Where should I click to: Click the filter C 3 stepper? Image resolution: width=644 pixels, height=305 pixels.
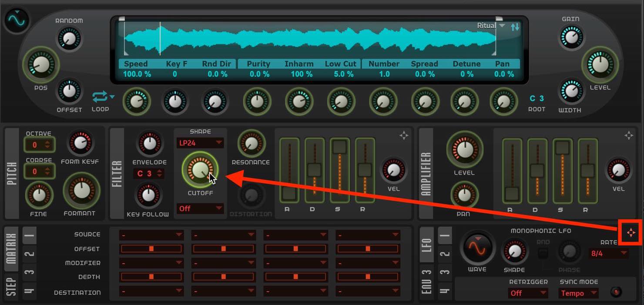[148, 174]
